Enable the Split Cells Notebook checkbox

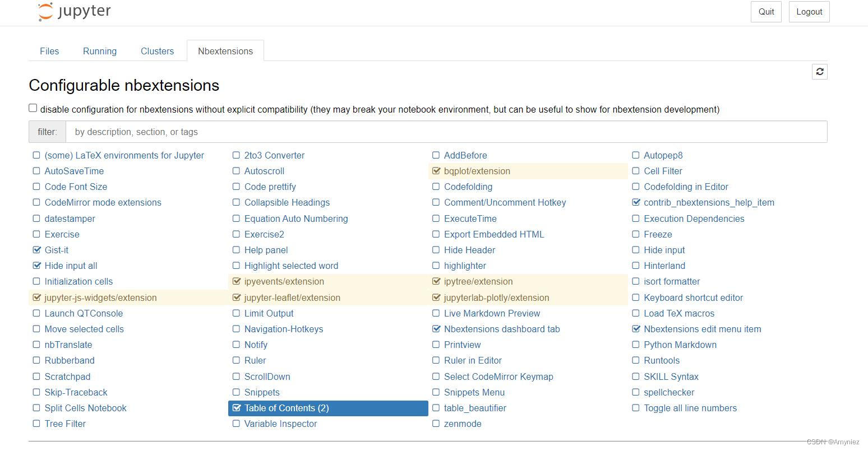[36, 408]
